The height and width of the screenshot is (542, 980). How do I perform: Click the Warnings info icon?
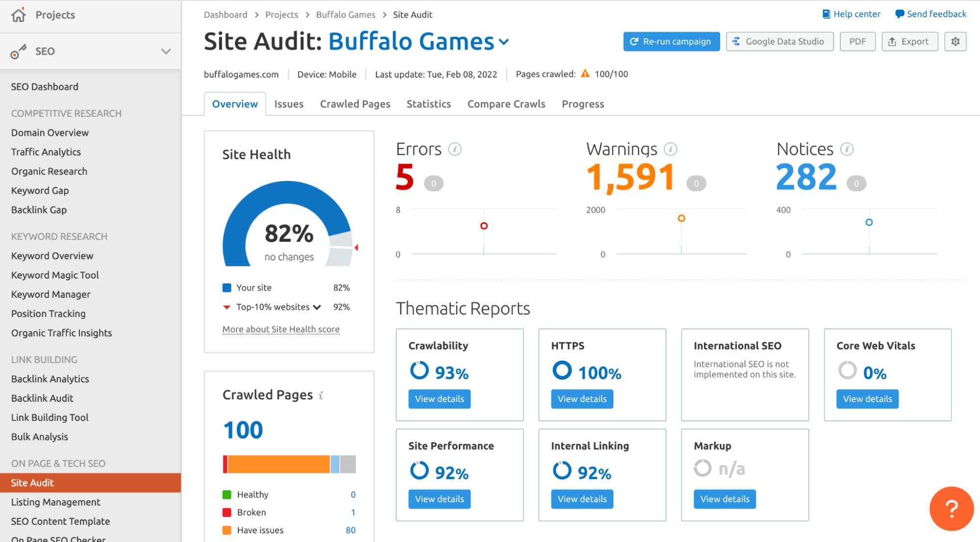point(670,149)
